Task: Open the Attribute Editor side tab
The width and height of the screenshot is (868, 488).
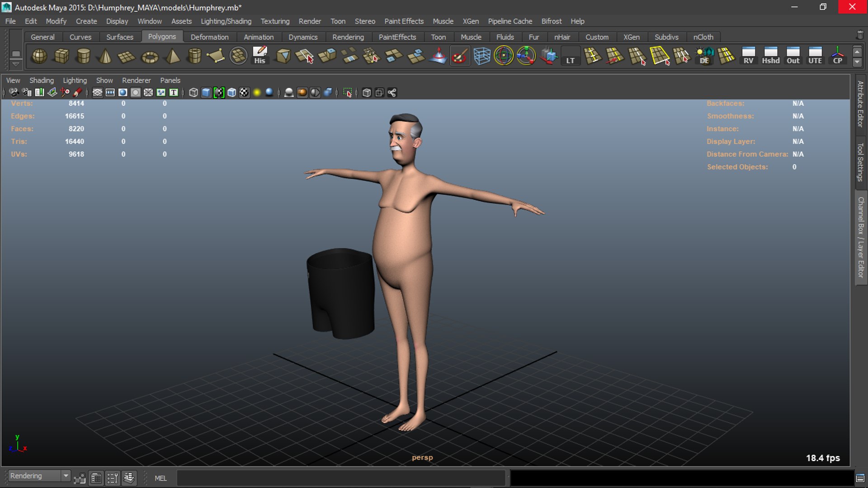Action: pos(860,104)
